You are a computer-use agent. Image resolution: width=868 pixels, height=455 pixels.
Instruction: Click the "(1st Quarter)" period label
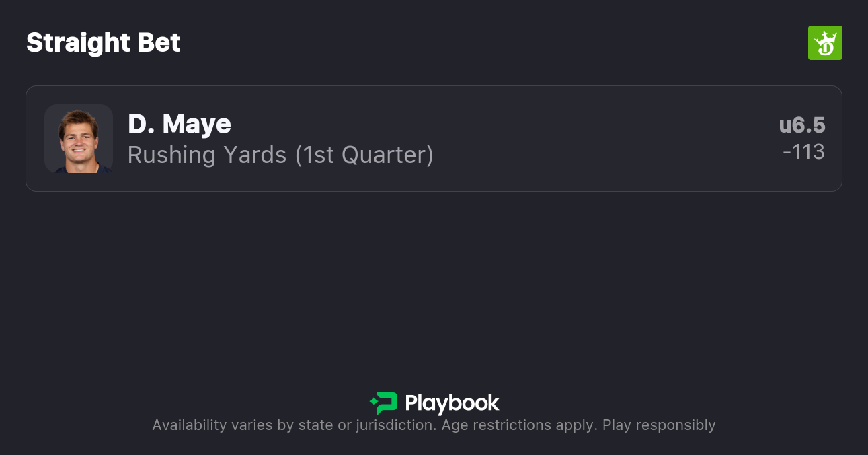pos(364,155)
